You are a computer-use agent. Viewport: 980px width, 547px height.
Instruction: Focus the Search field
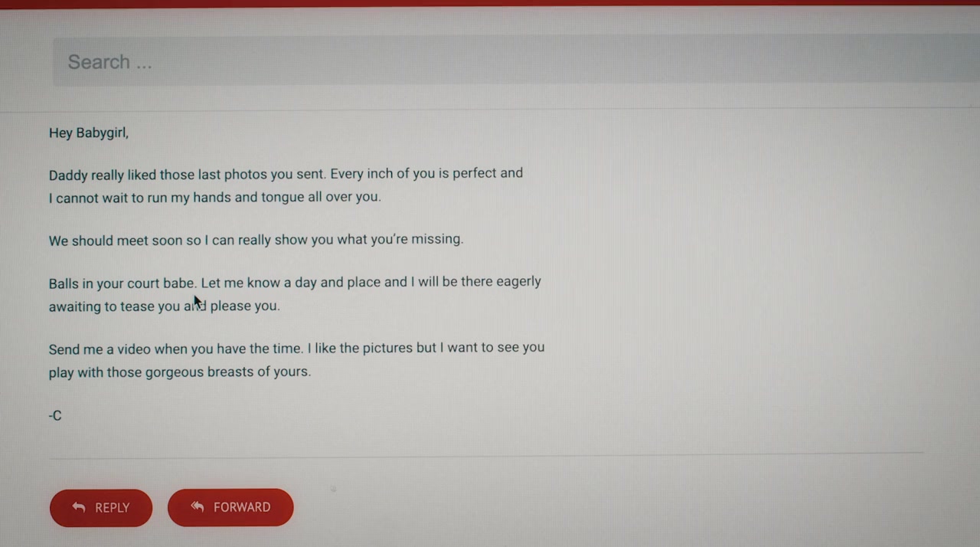coord(516,61)
